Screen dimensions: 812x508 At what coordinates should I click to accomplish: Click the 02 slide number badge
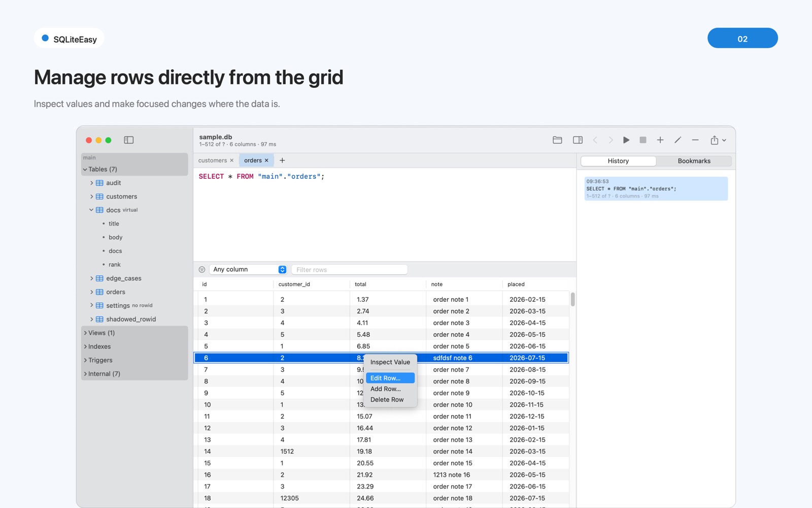742,38
